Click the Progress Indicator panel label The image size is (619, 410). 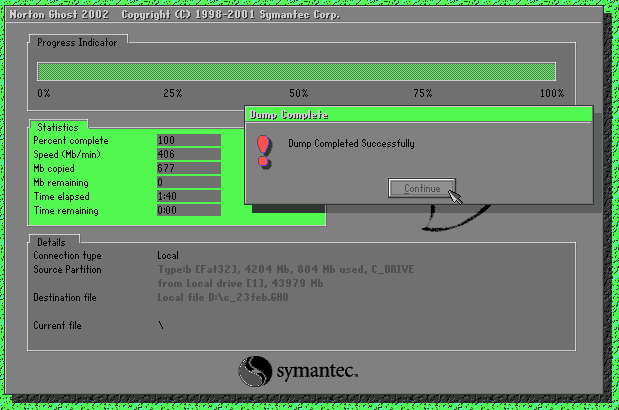[x=77, y=42]
